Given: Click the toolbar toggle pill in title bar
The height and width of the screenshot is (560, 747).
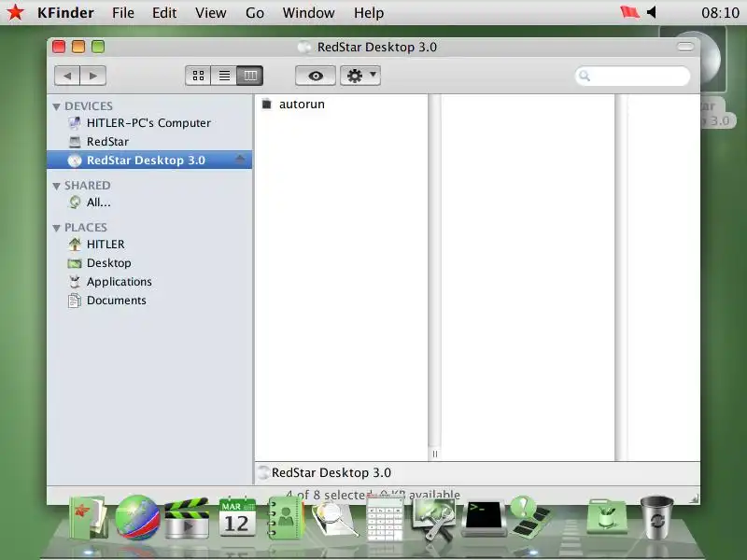Looking at the screenshot, I should coord(685,47).
